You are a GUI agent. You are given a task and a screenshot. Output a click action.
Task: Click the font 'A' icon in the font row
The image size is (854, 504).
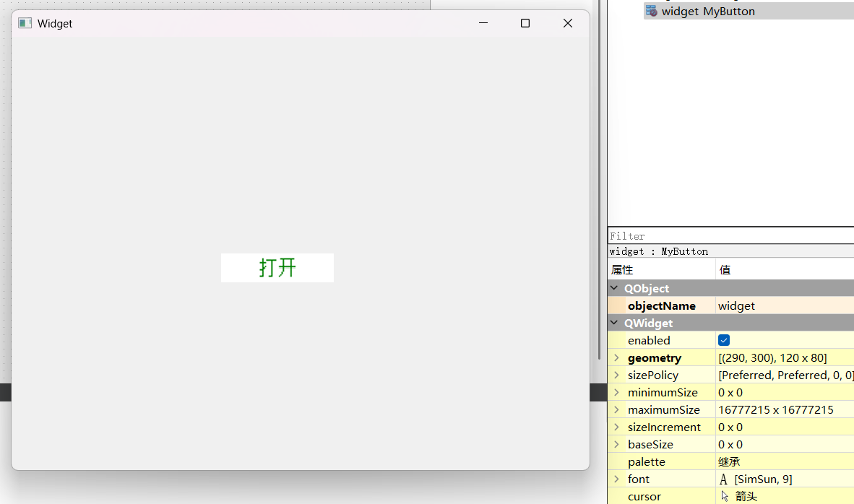[723, 479]
